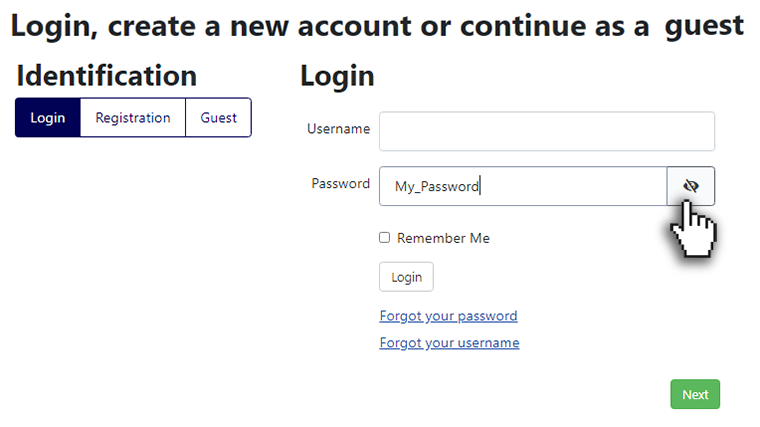Click the typed My_Password text
The image size is (760, 427).
pos(437,187)
